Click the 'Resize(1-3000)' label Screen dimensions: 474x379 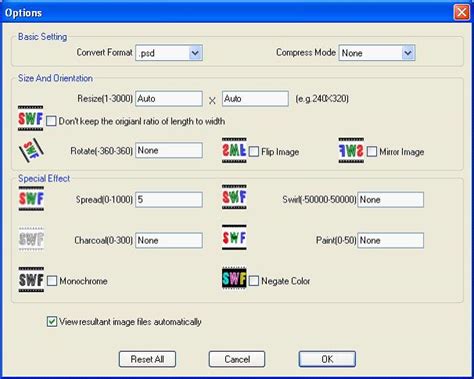click(x=105, y=99)
